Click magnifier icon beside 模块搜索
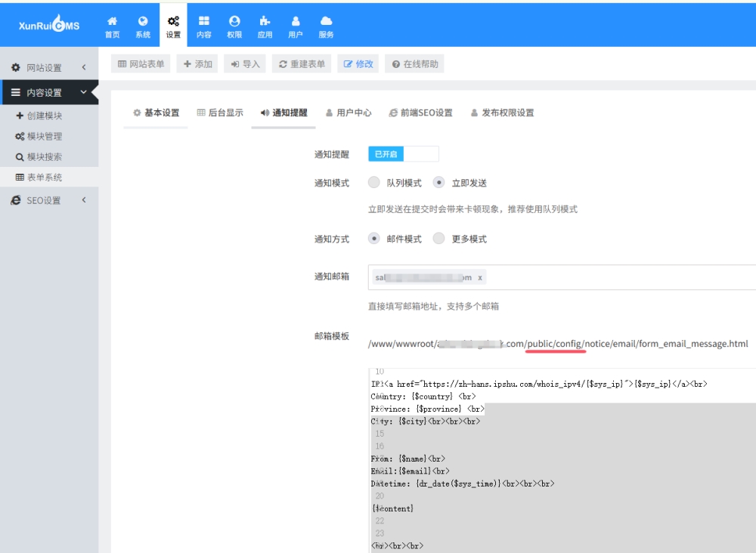This screenshot has height=553, width=756. point(20,157)
